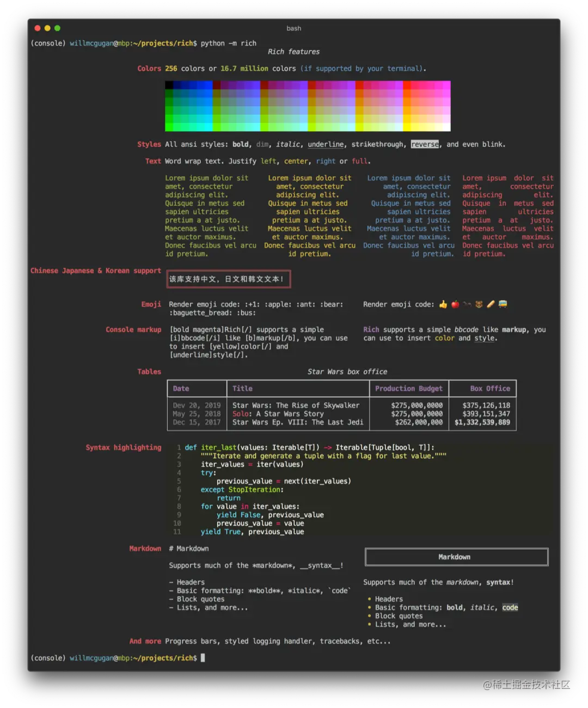Click the bear emoji
588x708 pixels.
479,304
